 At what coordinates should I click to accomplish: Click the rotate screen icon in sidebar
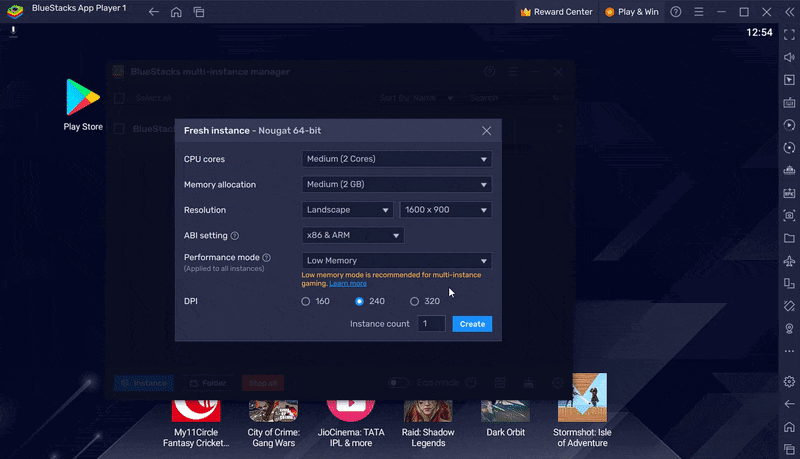(789, 284)
